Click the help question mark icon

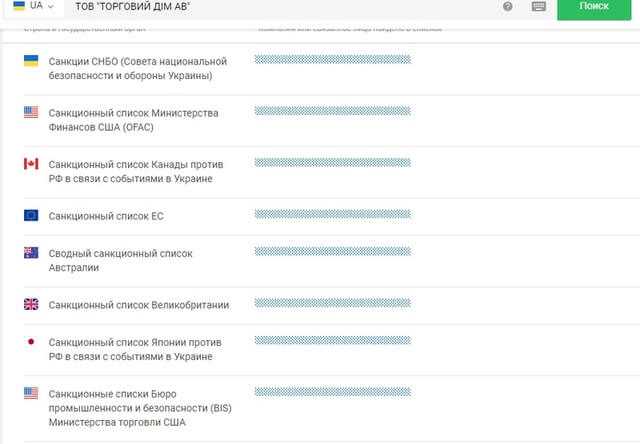point(508,6)
